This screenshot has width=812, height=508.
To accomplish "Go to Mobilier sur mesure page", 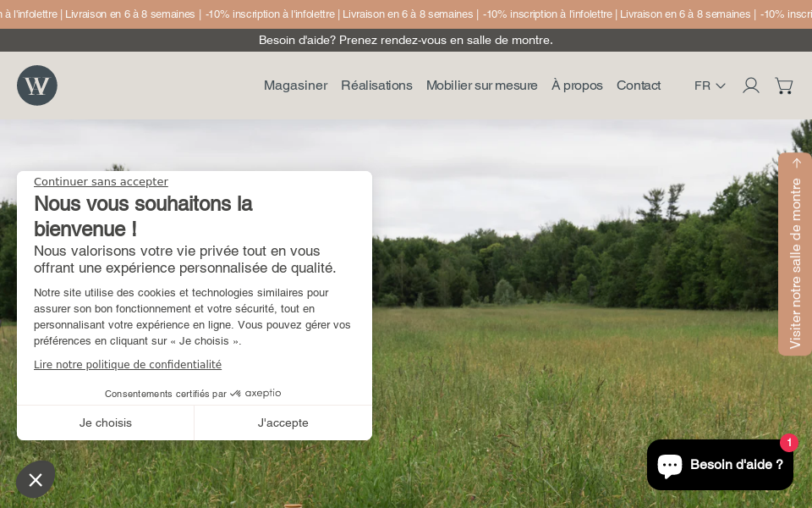I will click(x=481, y=86).
